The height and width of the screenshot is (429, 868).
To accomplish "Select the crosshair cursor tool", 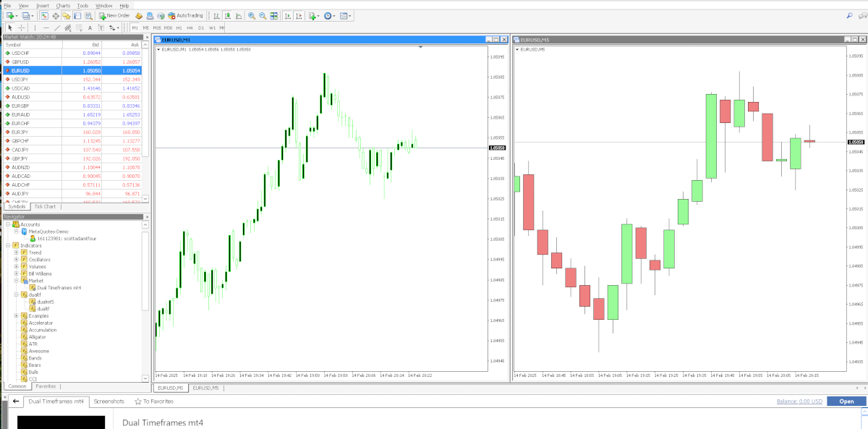I will [21, 27].
